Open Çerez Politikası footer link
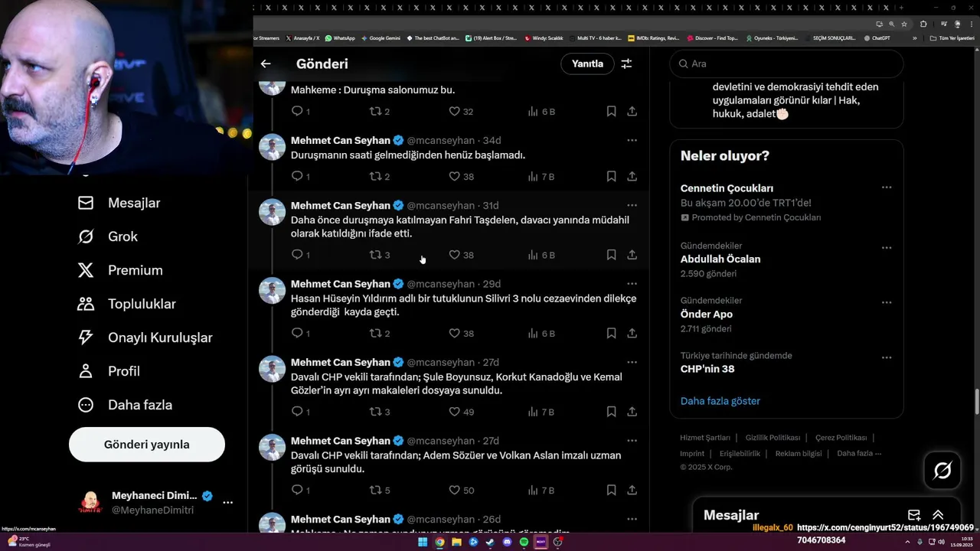Image resolution: width=980 pixels, height=551 pixels. [x=841, y=438]
